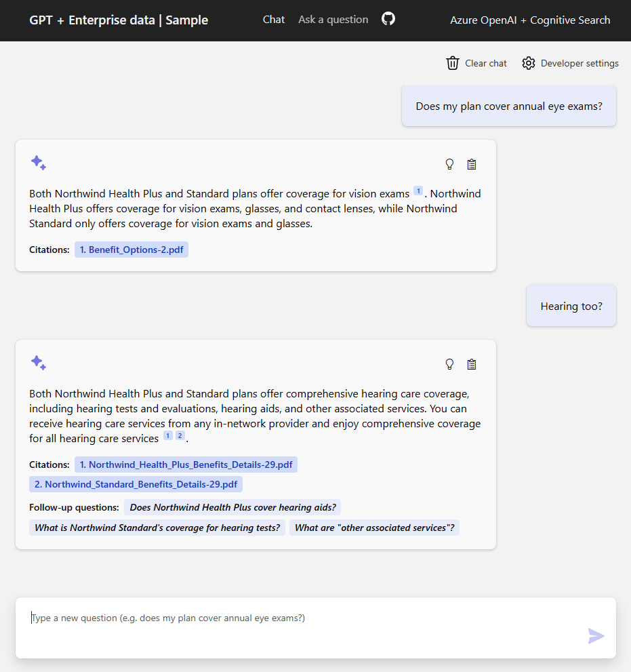This screenshot has width=631, height=672.
Task: Open citation Northwind_Health_Plus_Benefits_Details-29.pdf
Action: 186,464
